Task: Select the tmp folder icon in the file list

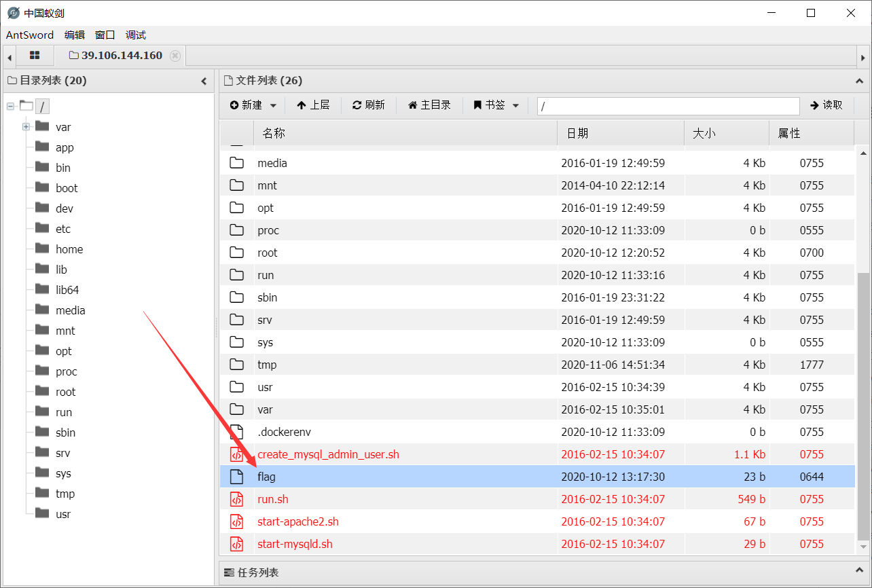Action: 236,365
